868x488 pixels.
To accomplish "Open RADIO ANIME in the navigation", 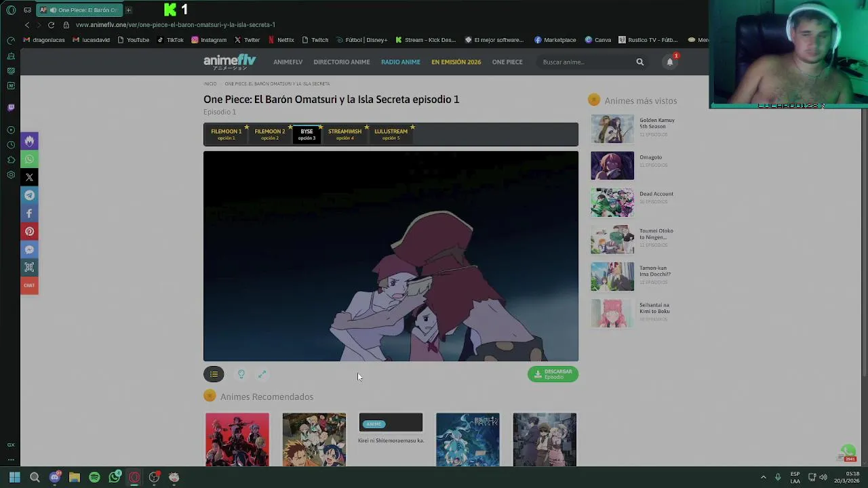I will (x=401, y=62).
